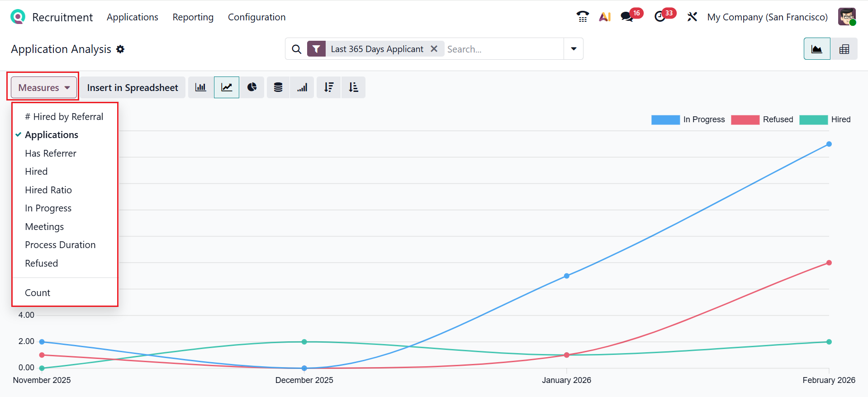Open the My Company switcher
This screenshot has width=868, height=397.
pyautogui.click(x=767, y=17)
